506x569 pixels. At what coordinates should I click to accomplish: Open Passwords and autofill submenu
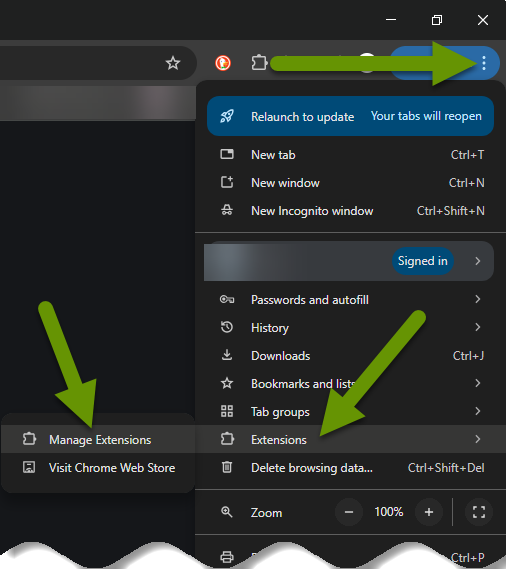[350, 300]
